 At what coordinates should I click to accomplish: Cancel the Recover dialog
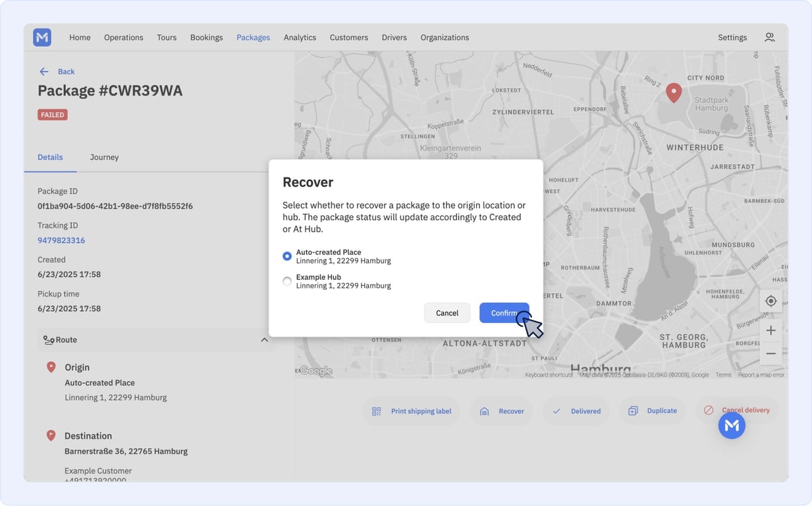click(447, 313)
